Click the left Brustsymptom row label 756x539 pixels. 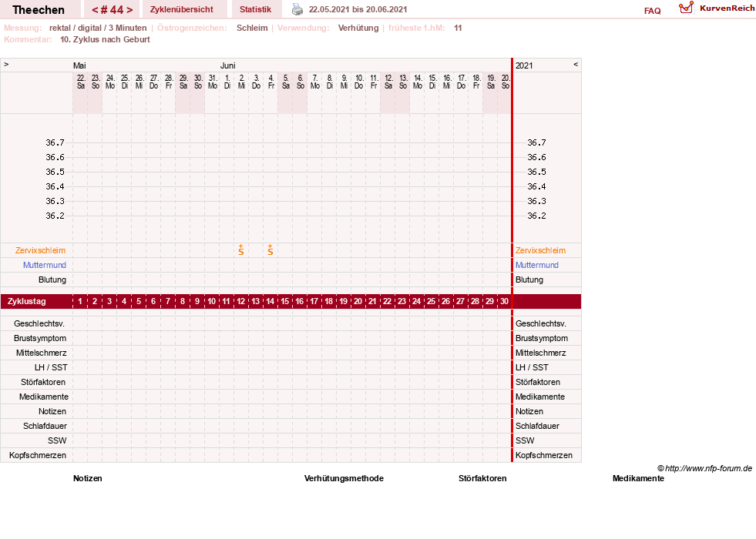point(40,338)
